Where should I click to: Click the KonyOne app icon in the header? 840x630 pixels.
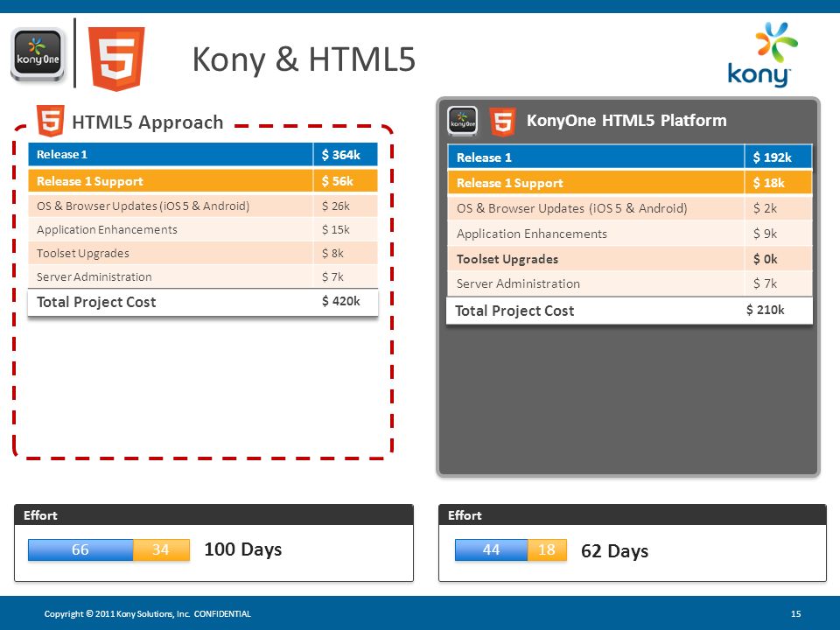(x=38, y=55)
